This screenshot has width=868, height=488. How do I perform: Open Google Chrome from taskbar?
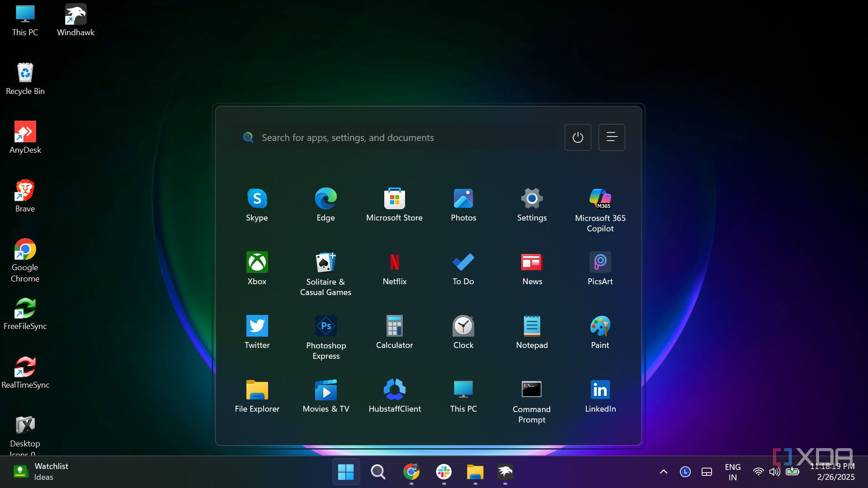(x=411, y=472)
